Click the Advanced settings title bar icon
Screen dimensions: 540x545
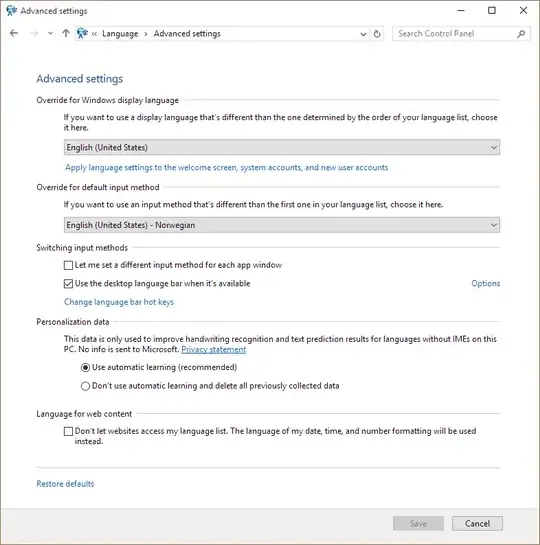pos(11,11)
